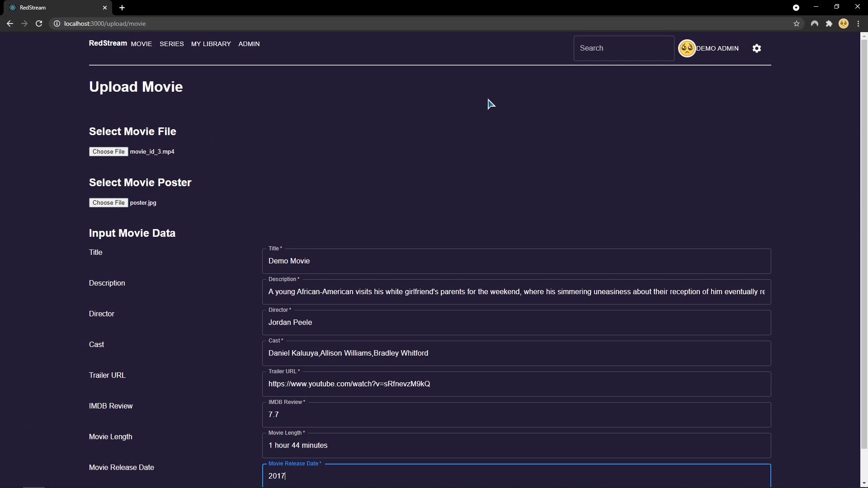Screen dimensions: 868x488
Task: Reload the page
Action: [x=39, y=23]
